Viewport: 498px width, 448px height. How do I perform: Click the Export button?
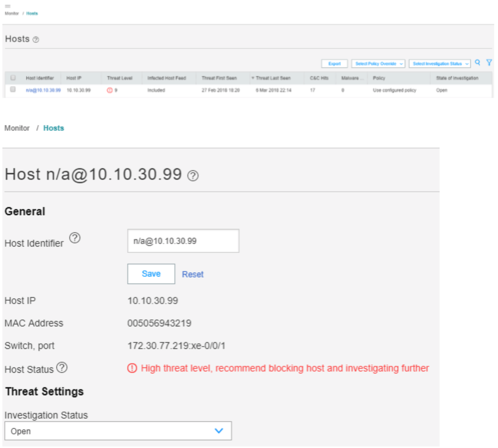pyautogui.click(x=334, y=64)
